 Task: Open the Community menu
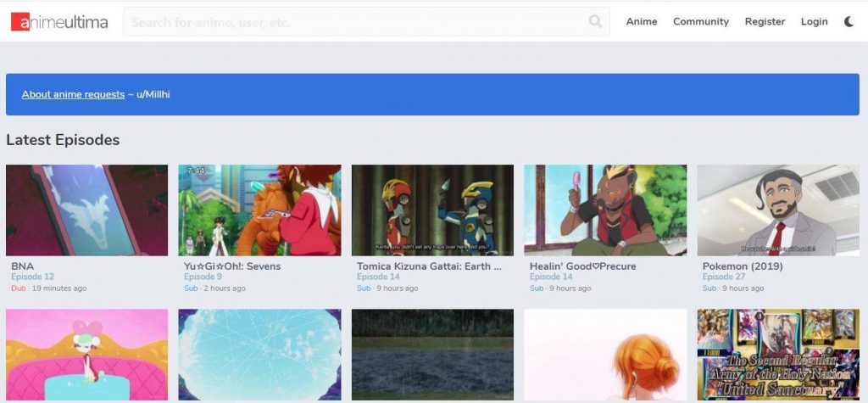point(701,21)
